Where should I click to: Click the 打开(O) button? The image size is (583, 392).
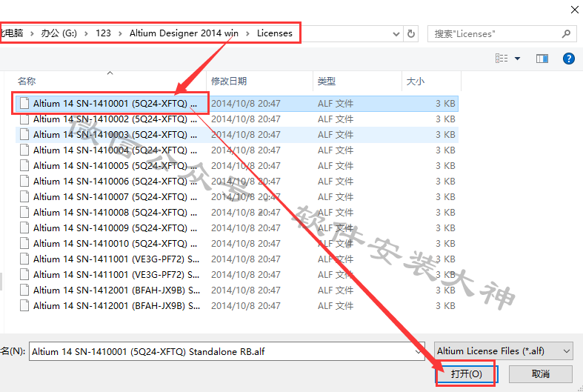(466, 373)
